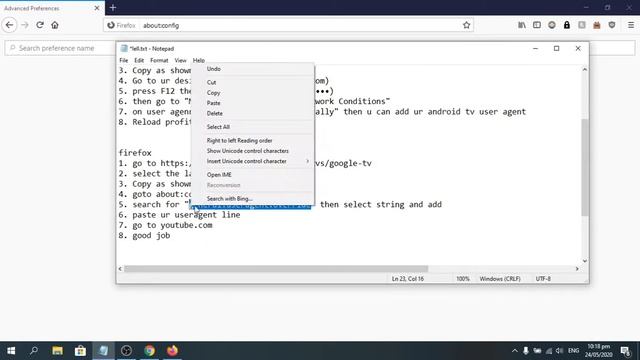
Task: Open OBS Studio from taskbar
Action: [127, 351]
